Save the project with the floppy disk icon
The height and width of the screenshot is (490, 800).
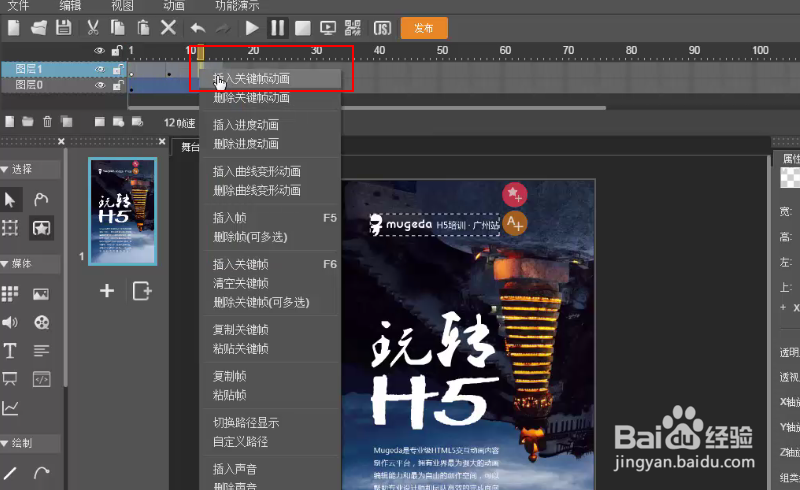64,28
